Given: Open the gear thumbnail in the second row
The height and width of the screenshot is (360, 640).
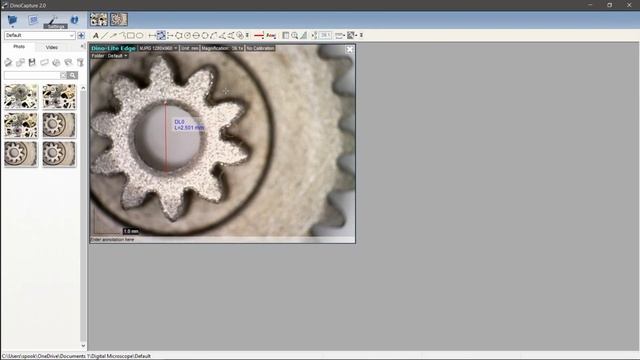Looking at the screenshot, I should (59, 125).
